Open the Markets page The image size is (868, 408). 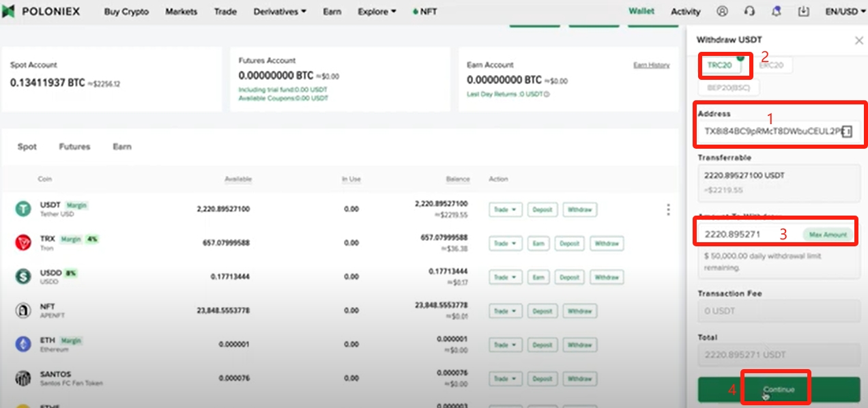[x=182, y=12]
